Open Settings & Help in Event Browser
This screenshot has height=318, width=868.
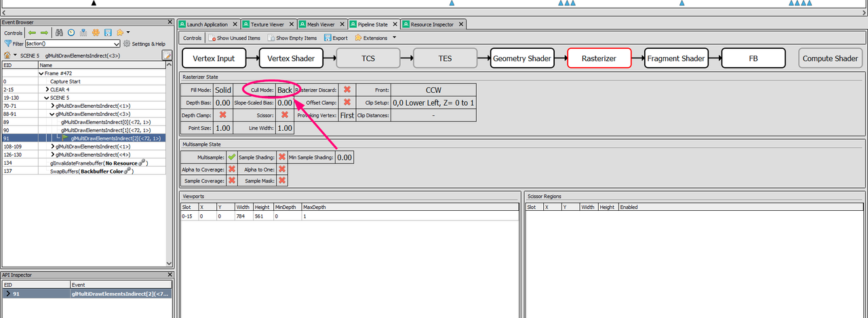144,44
